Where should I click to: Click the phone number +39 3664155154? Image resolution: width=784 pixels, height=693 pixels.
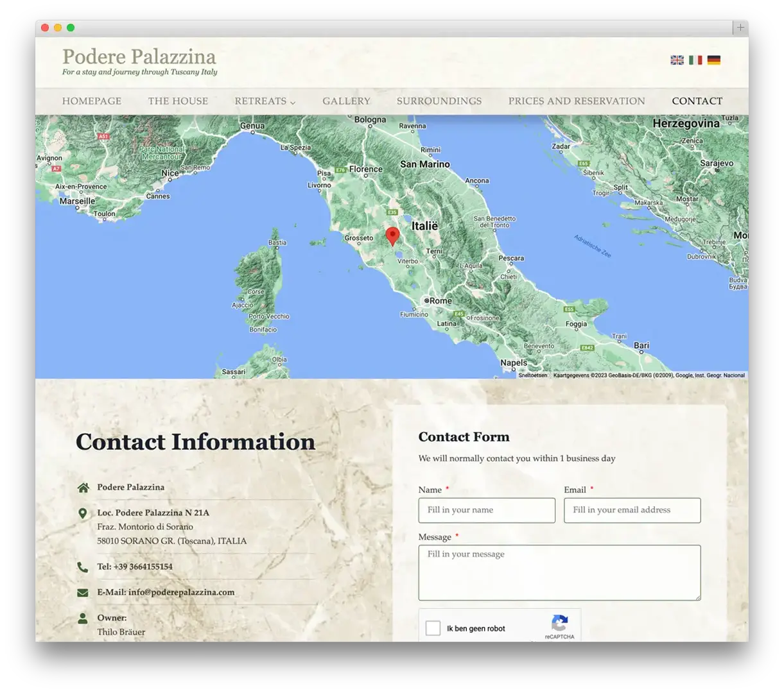tap(143, 567)
